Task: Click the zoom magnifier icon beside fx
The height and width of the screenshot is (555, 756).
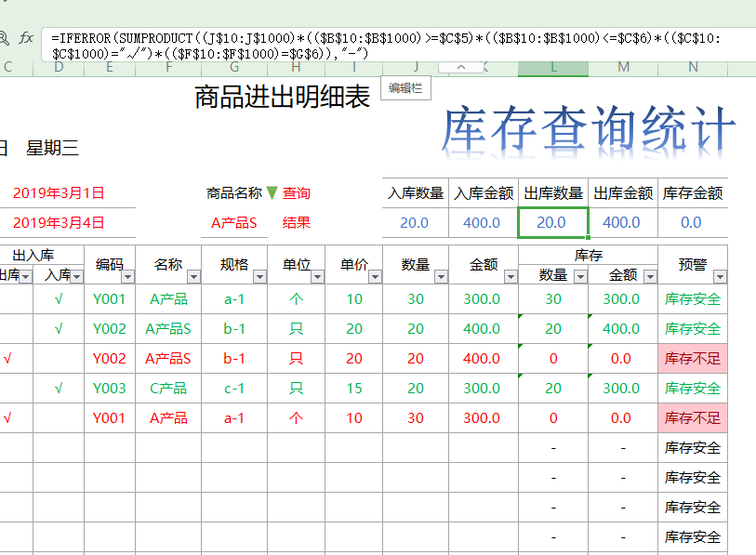Action: click(4, 37)
